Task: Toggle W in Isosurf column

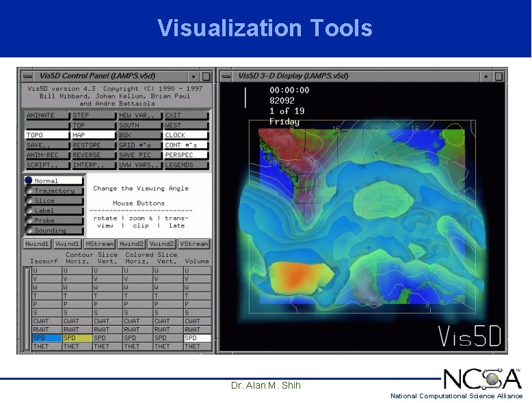Action: [46, 288]
